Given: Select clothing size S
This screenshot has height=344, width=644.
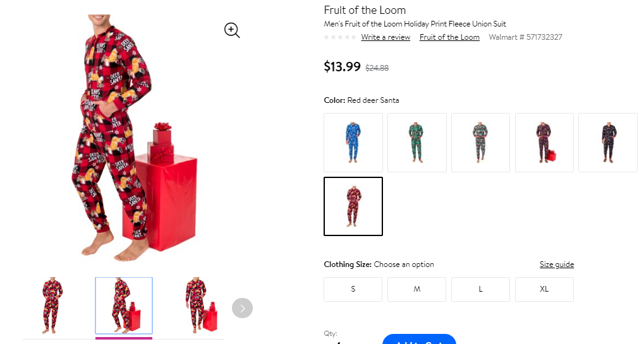Looking at the screenshot, I should [353, 289].
